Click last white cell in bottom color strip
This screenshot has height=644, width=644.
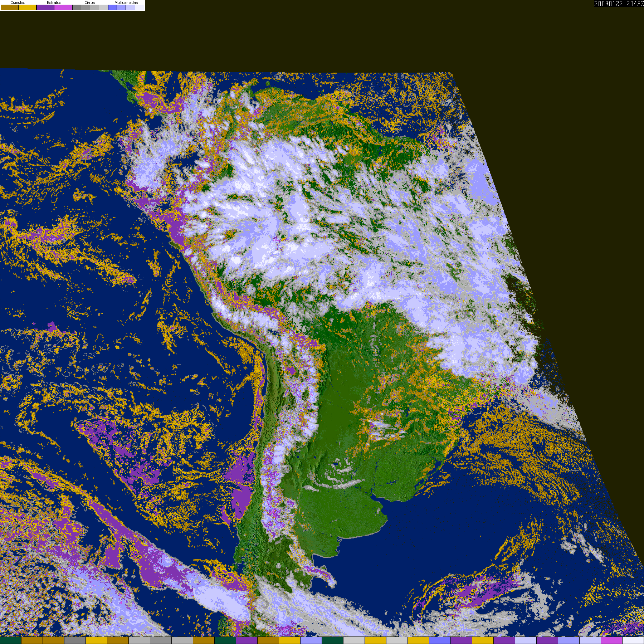click(633, 640)
